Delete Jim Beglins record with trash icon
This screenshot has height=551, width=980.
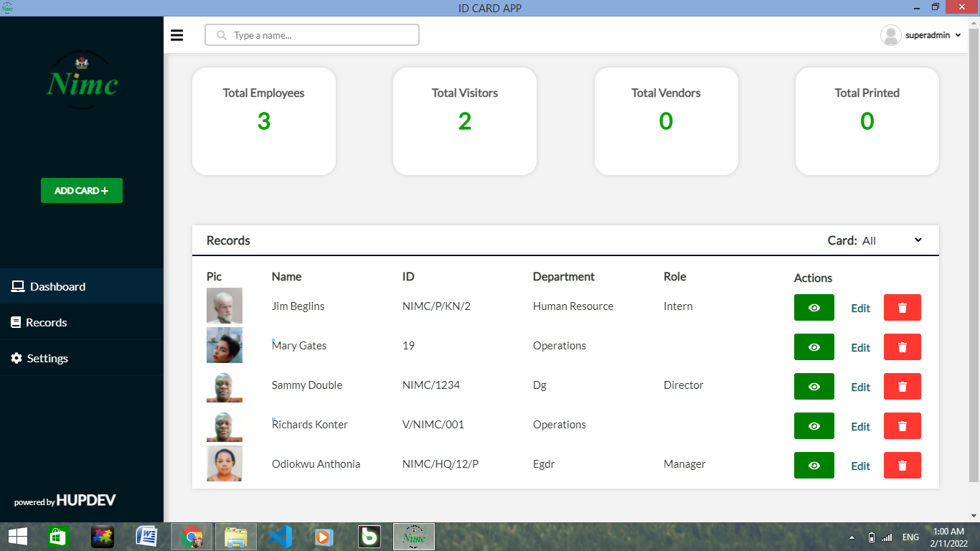click(x=903, y=307)
